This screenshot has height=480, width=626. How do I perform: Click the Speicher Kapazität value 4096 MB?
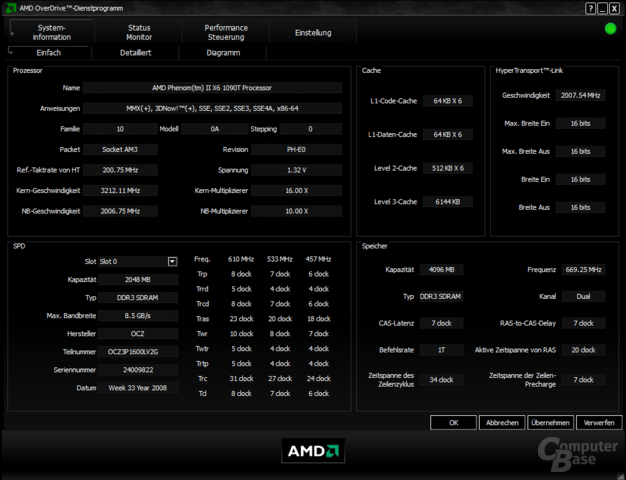[441, 270]
